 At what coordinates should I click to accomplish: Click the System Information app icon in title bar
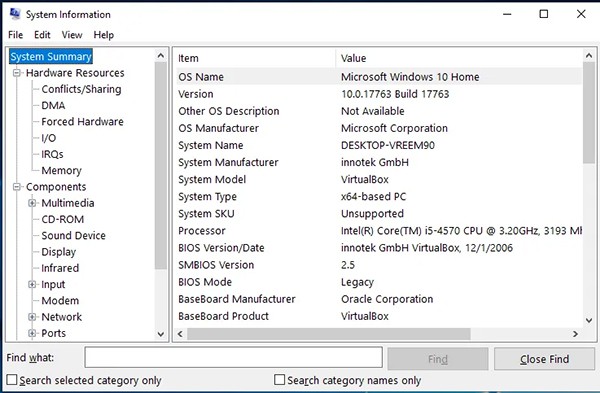tap(15, 14)
